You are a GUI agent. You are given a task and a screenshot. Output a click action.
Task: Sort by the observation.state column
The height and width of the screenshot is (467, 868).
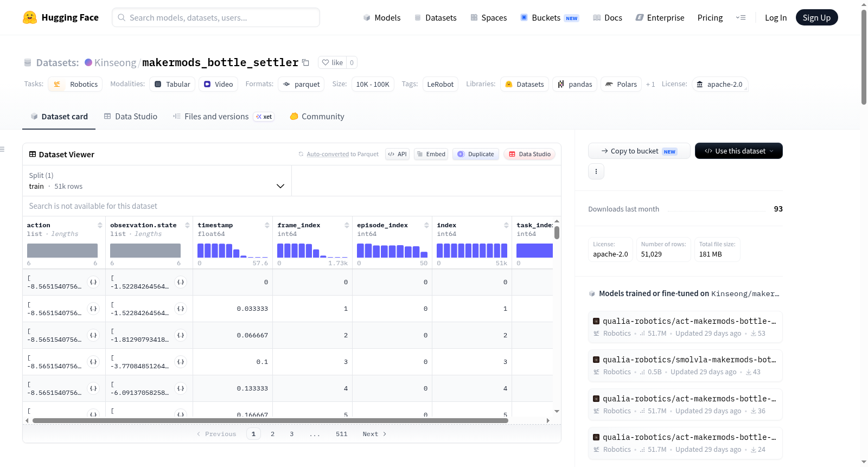(x=187, y=225)
